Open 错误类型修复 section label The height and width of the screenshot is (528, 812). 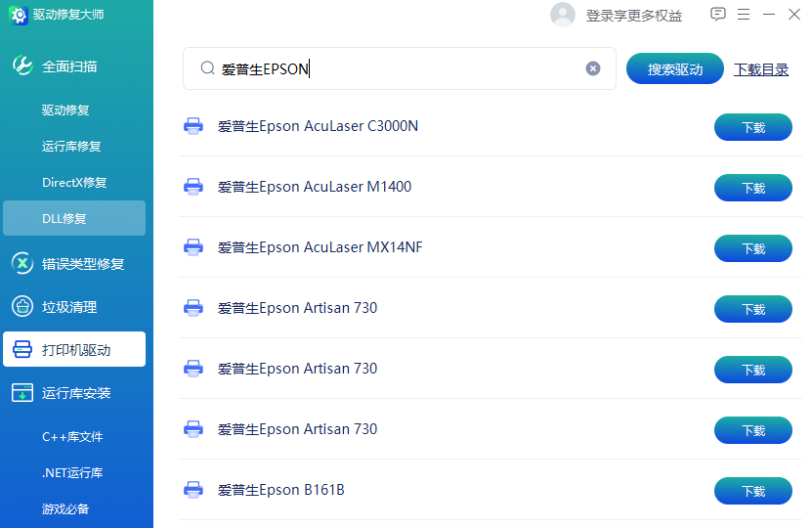click(x=83, y=264)
